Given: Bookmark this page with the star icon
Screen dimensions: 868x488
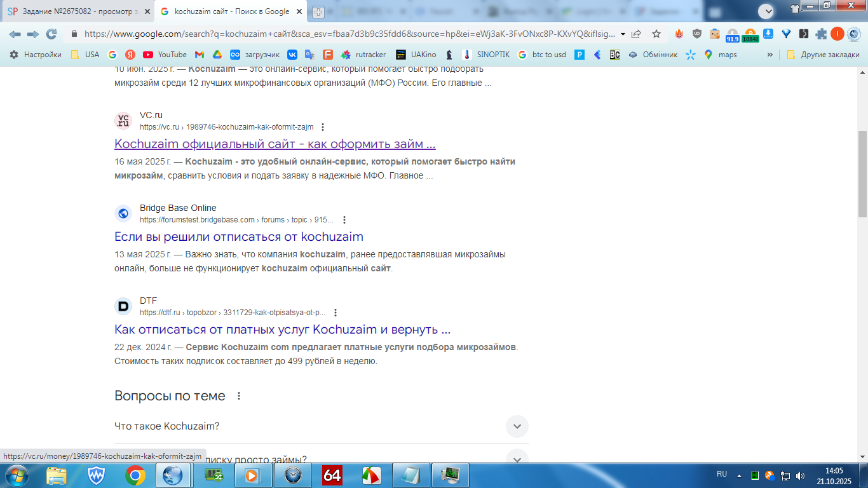Looking at the screenshot, I should [656, 34].
